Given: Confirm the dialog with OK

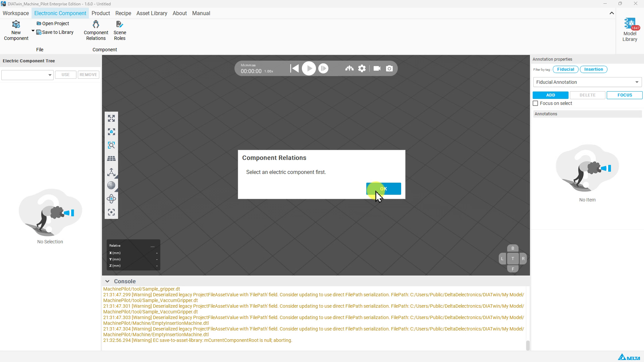Looking at the screenshot, I should coord(383,189).
